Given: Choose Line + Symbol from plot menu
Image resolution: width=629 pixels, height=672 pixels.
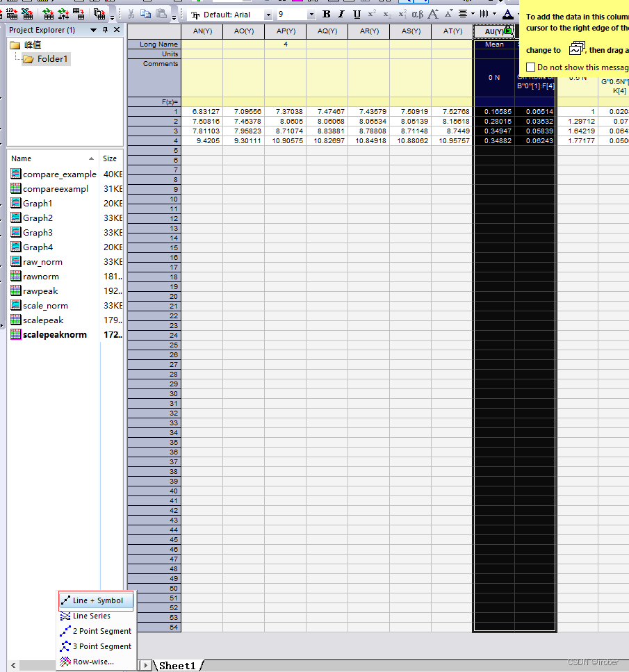Looking at the screenshot, I should click(x=96, y=600).
